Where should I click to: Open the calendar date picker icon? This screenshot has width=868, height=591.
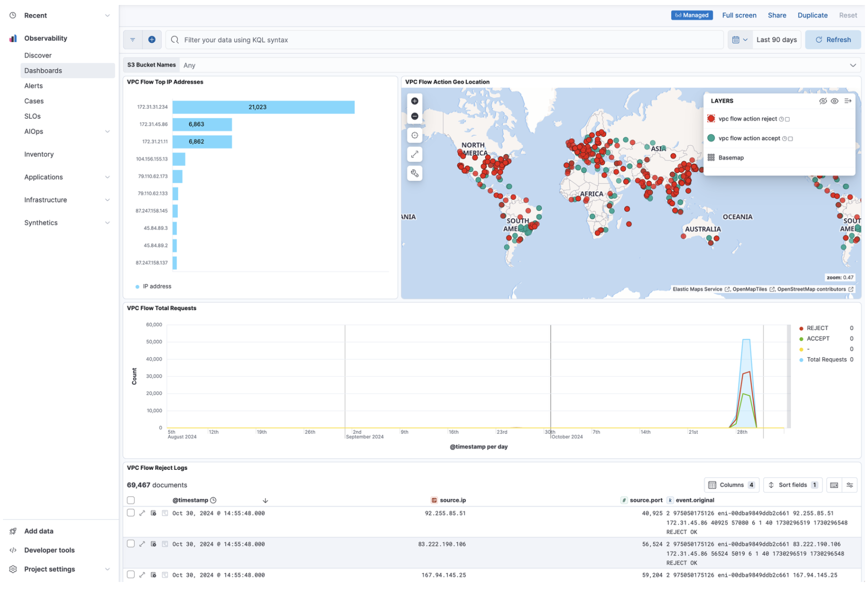point(736,39)
